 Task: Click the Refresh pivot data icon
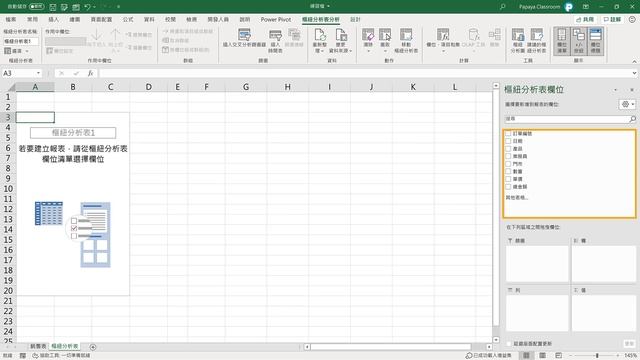320,35
